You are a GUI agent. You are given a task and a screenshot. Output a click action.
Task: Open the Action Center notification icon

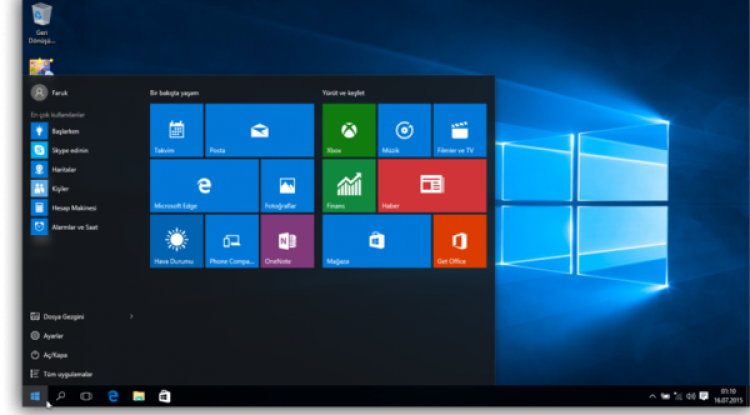tap(704, 396)
